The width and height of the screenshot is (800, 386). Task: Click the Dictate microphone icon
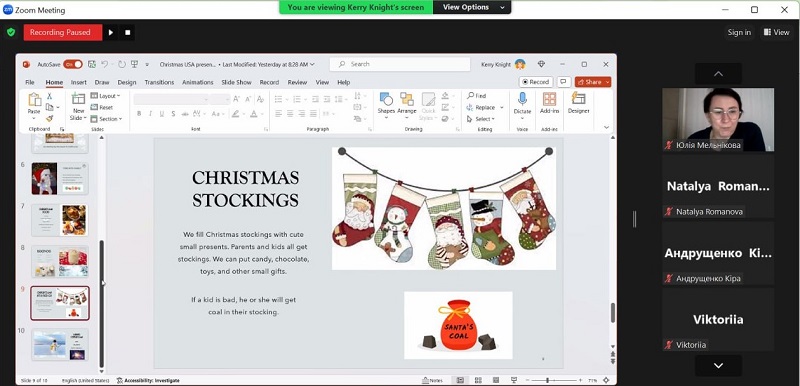click(x=522, y=99)
